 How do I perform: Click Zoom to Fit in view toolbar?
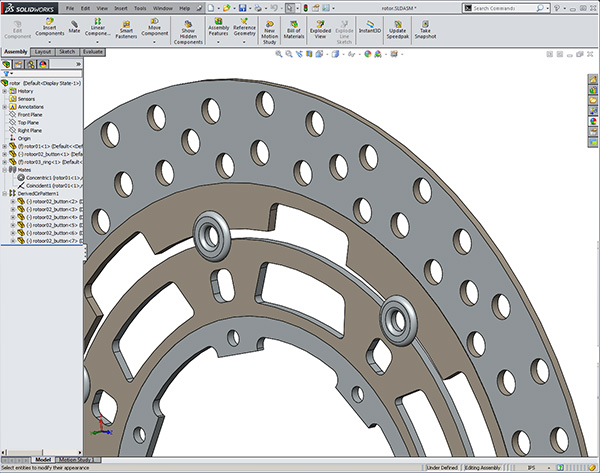point(279,54)
